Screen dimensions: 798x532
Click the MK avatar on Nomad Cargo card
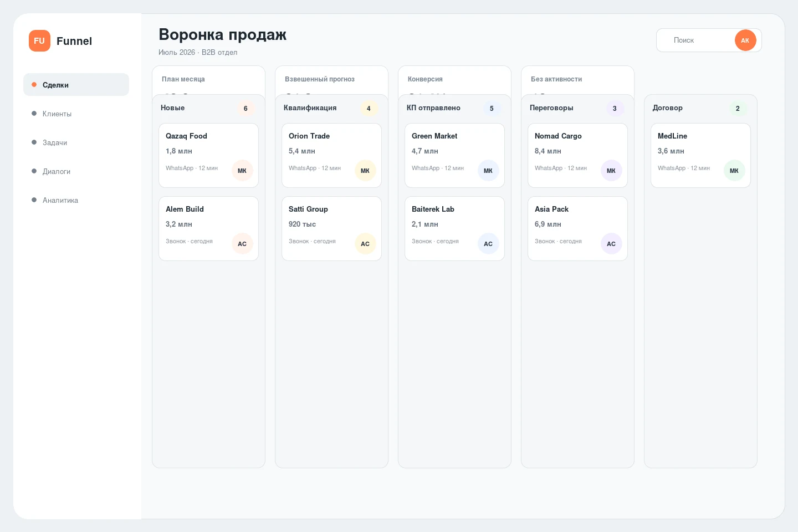tap(611, 171)
